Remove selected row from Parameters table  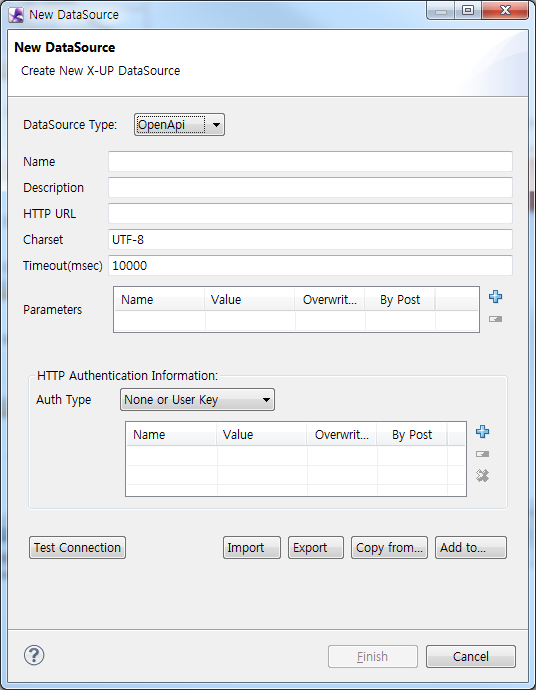[496, 319]
